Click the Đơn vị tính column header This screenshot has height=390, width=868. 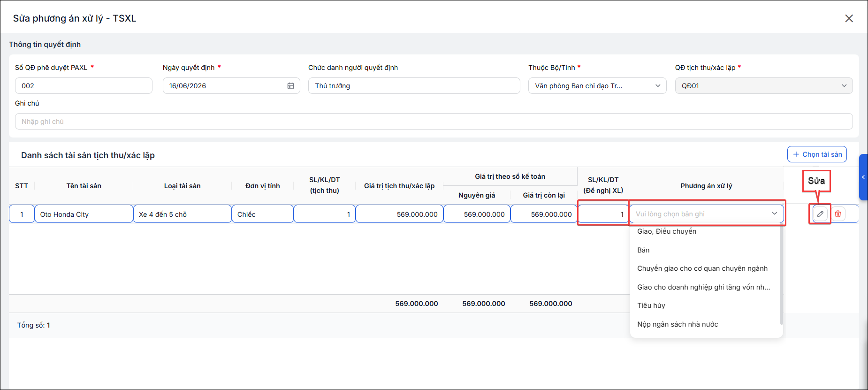[x=263, y=186]
